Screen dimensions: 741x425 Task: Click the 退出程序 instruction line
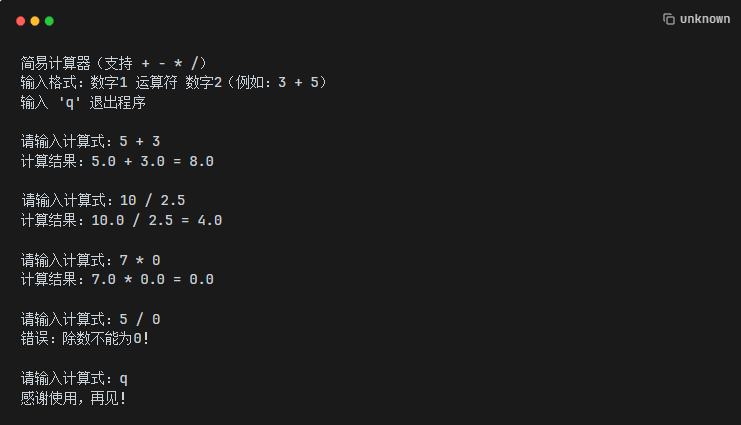tap(83, 103)
